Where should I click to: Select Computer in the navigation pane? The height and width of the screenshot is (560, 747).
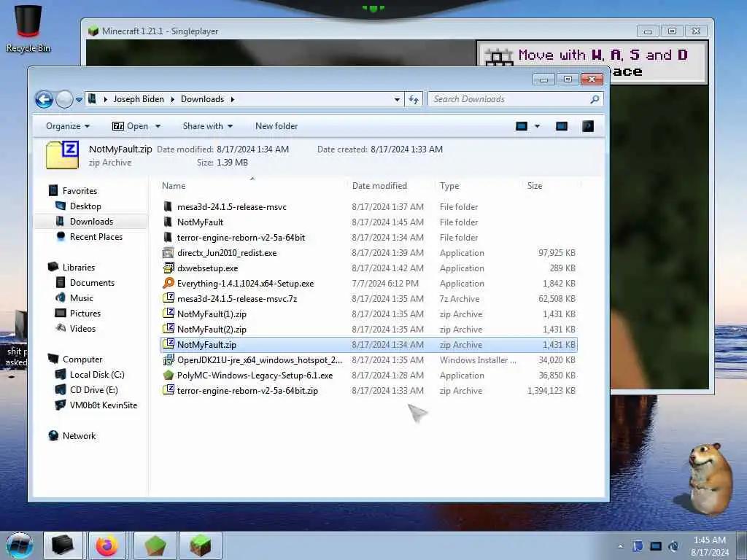(x=75, y=359)
